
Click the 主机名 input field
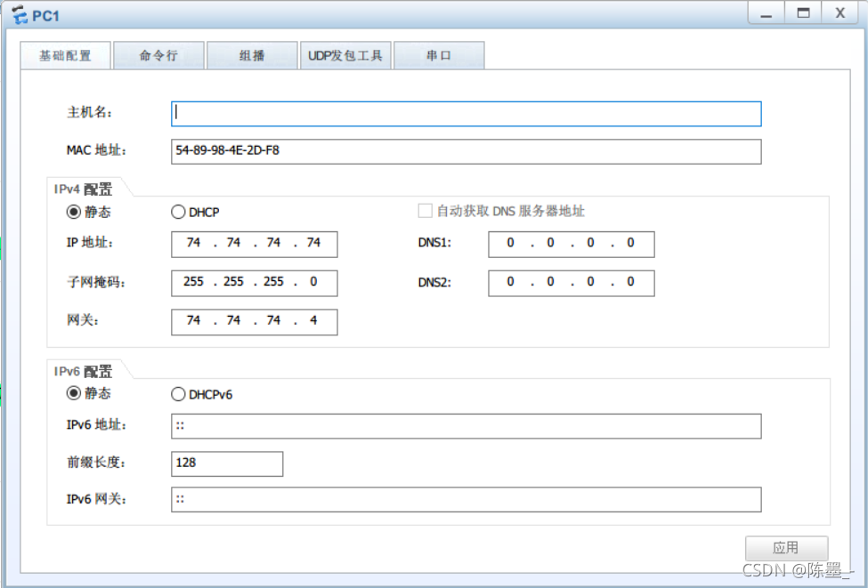466,113
